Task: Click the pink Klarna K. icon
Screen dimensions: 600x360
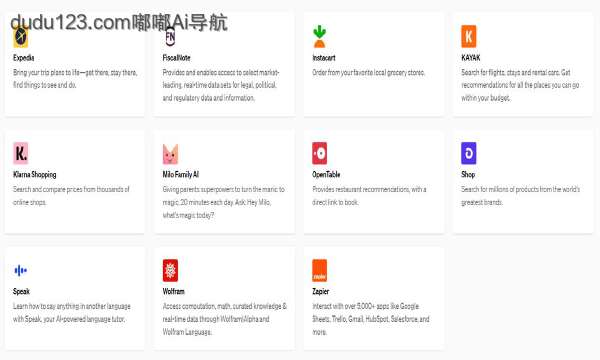Action: pos(21,153)
